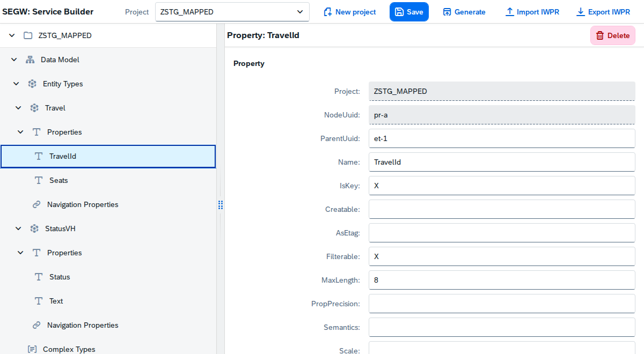Click the ParentUuid input field
Viewport: 644px width, 354px height.
(x=502, y=138)
